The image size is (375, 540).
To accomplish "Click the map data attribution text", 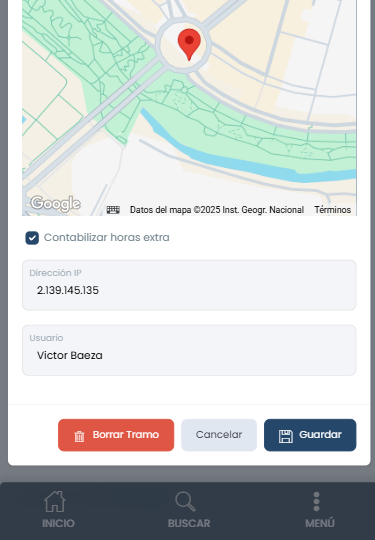I will pyautogui.click(x=217, y=210).
